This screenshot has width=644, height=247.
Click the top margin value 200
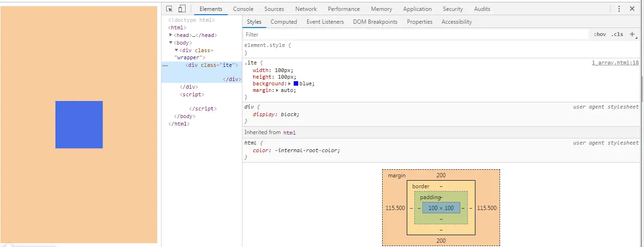[441, 175]
